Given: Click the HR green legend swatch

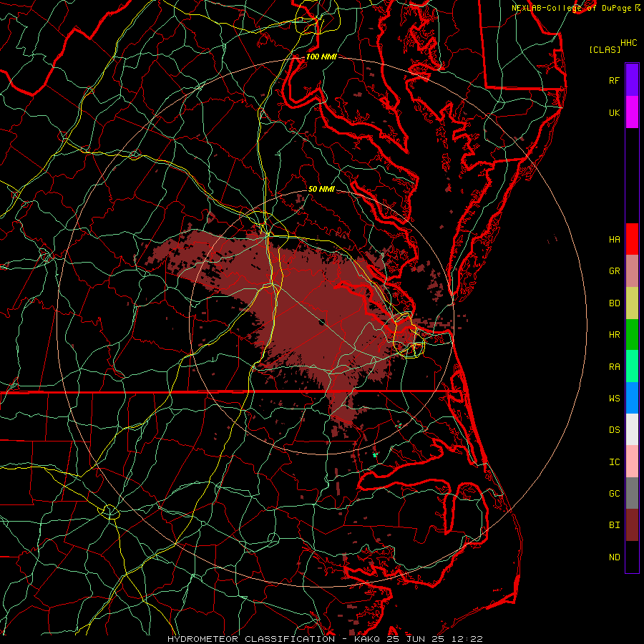Looking at the screenshot, I should [x=632, y=335].
